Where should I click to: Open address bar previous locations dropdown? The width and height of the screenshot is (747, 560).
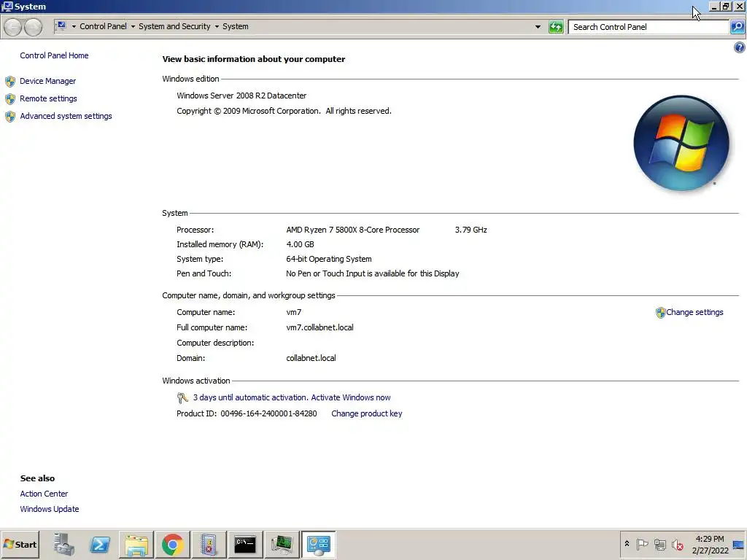[x=538, y=27]
